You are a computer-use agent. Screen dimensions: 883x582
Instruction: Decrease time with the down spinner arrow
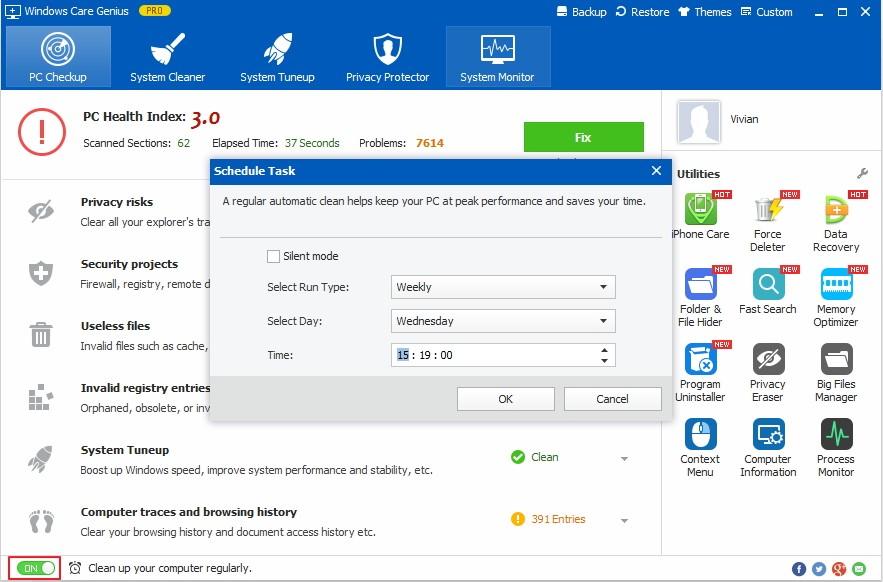tap(604, 361)
